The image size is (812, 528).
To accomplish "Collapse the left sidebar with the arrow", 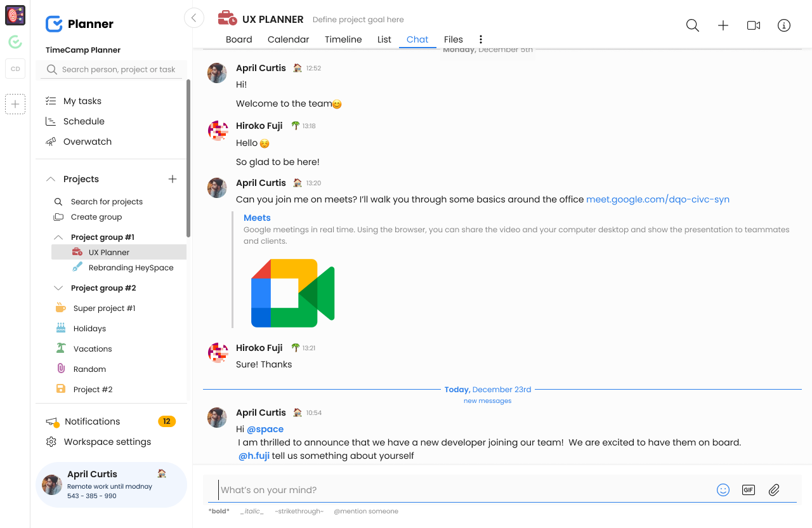I will click(194, 18).
